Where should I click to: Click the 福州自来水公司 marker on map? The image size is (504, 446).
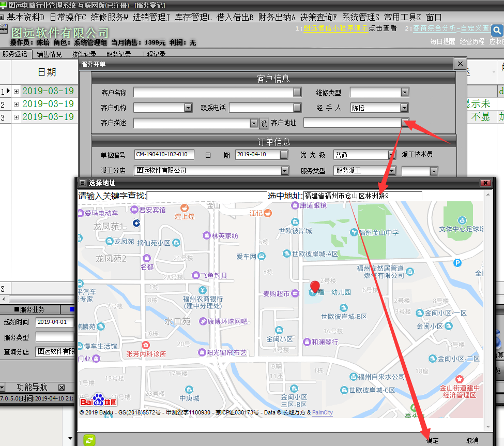coord(354,377)
